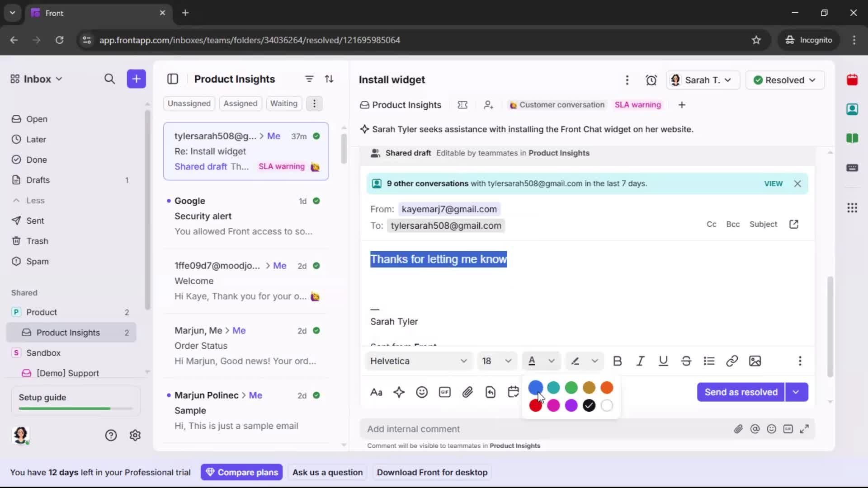868x488 pixels.
Task: Click the Add internal comment field
Action: tap(414, 429)
